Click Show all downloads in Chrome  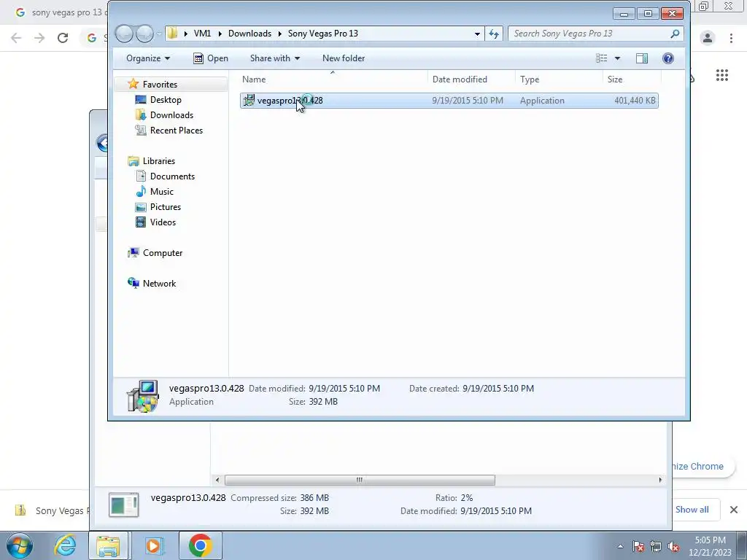tap(692, 510)
